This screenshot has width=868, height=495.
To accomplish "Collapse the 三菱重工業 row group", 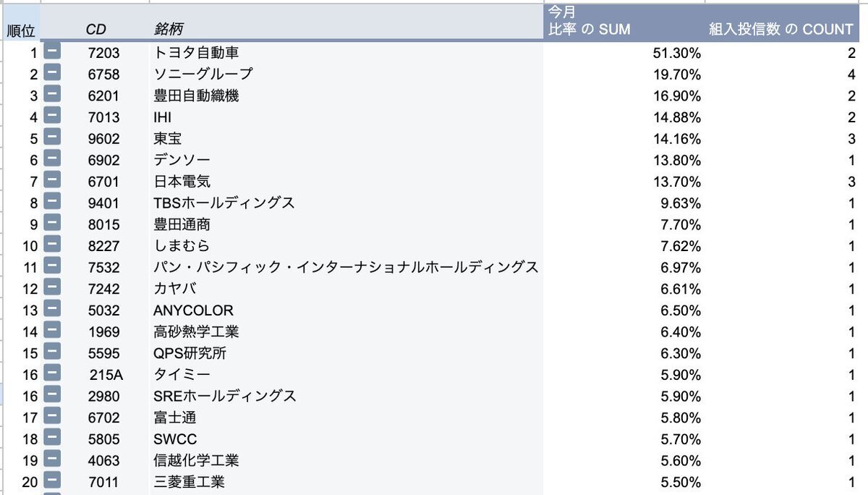I will click(x=51, y=481).
